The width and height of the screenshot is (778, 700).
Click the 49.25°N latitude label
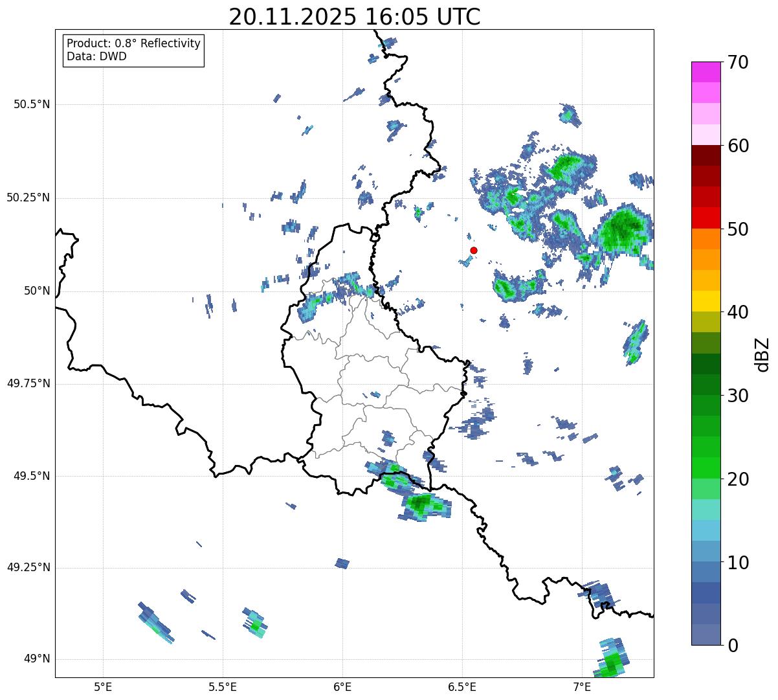click(x=28, y=567)
